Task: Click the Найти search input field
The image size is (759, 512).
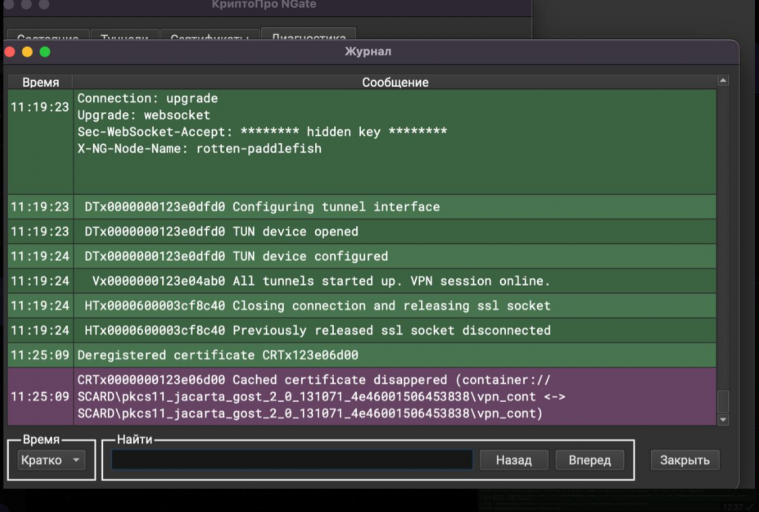Action: 292,460
